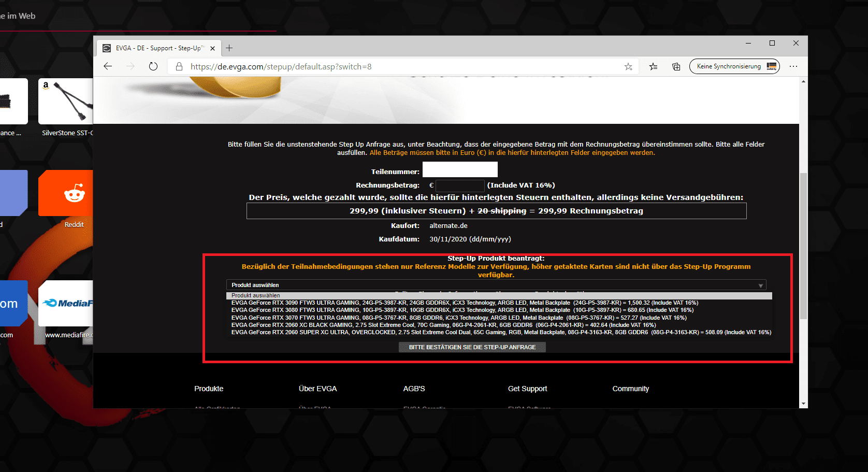Select RTX 3080 FTW3 ULTRA GAMING option

coord(499,310)
